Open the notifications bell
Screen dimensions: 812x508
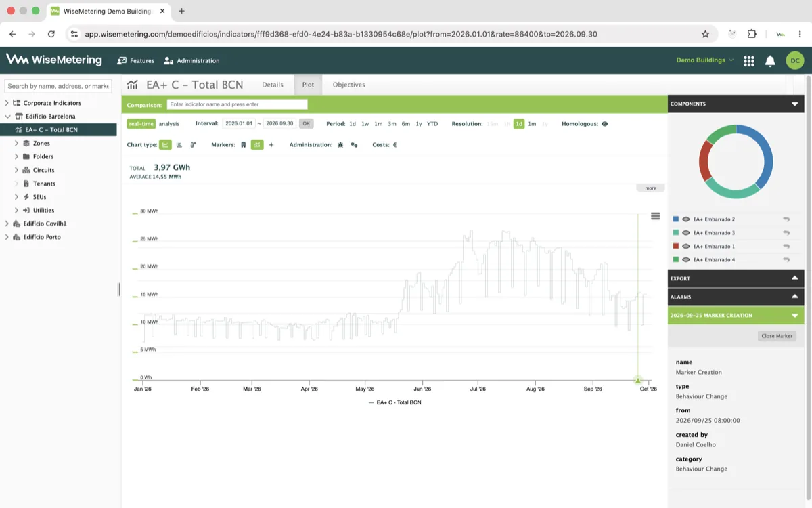point(770,61)
